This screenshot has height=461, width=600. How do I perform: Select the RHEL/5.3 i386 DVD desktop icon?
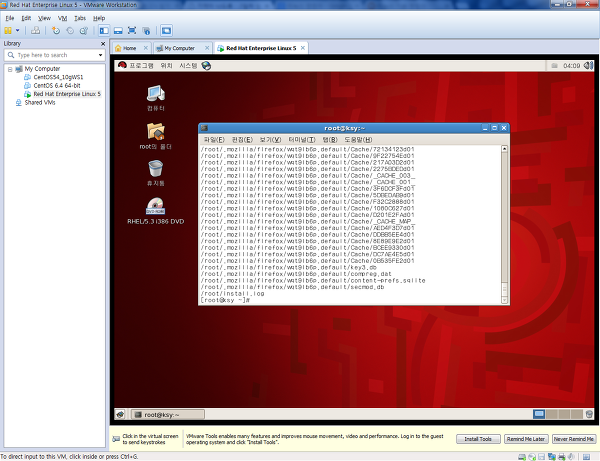tap(156, 210)
